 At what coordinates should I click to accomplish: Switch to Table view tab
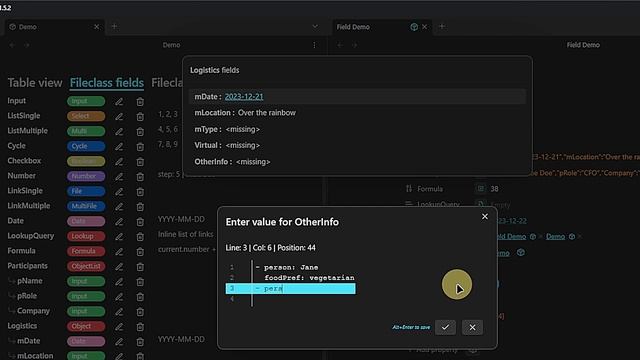[x=35, y=83]
